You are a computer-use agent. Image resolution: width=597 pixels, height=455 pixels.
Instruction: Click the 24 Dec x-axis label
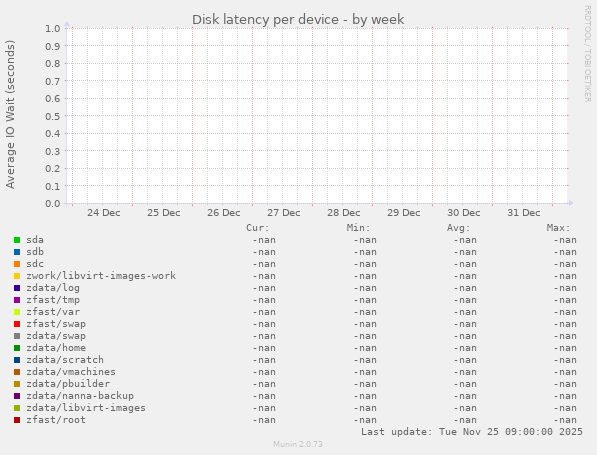tap(104, 213)
